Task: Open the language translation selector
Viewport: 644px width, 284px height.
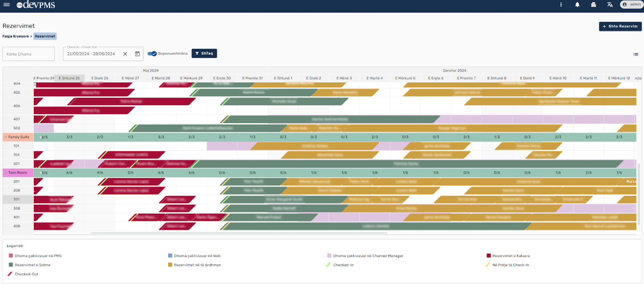Action: click(610, 5)
